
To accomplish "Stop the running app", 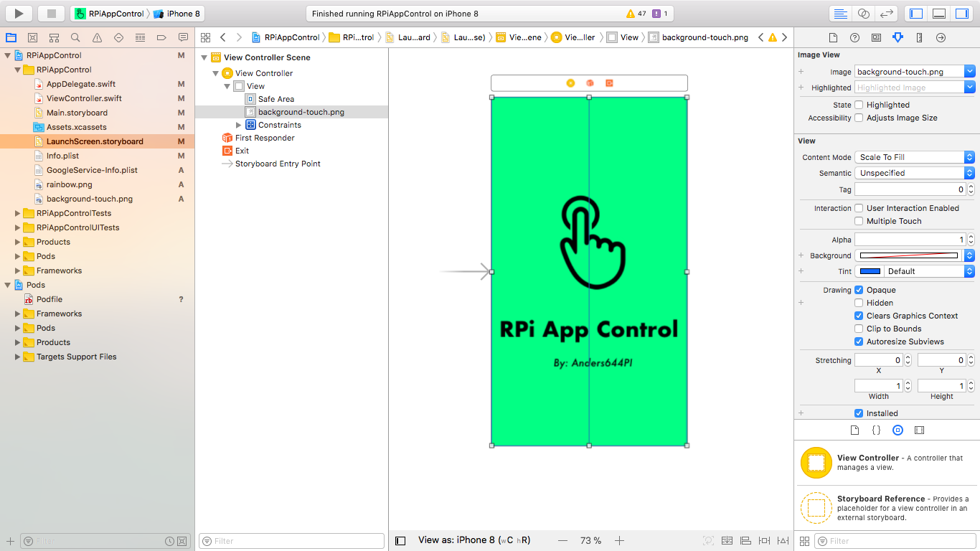I will coord(49,12).
